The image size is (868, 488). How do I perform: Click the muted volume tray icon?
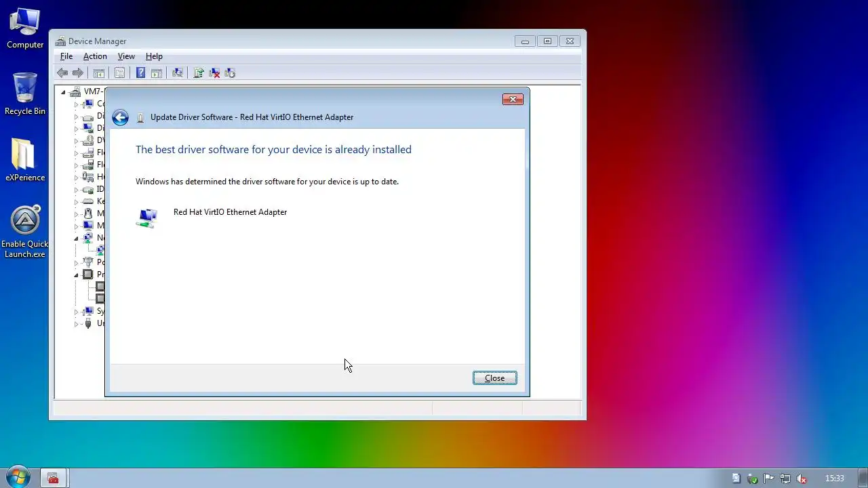802,479
